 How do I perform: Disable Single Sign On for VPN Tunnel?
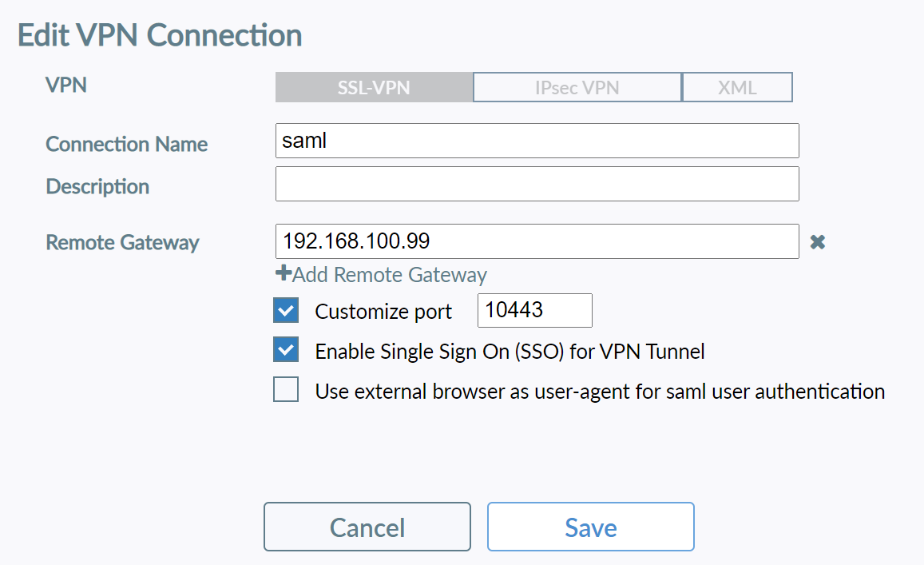tap(286, 350)
